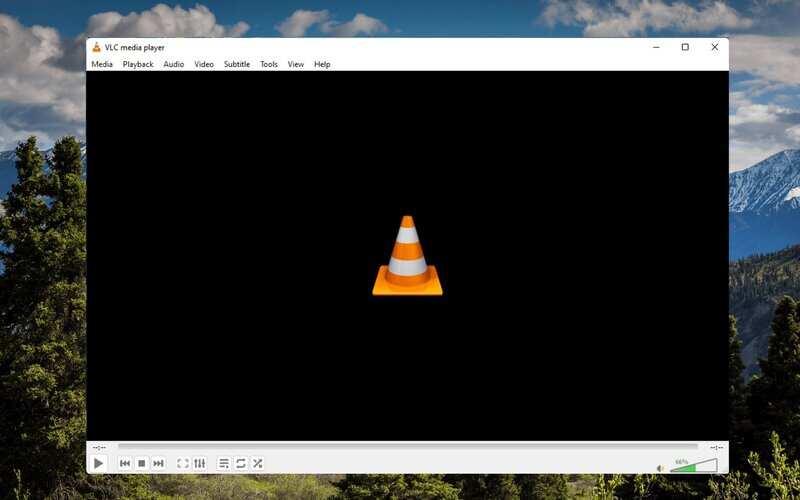Maximize the VLC media player window
Screen dimensions: 800x500
685,47
